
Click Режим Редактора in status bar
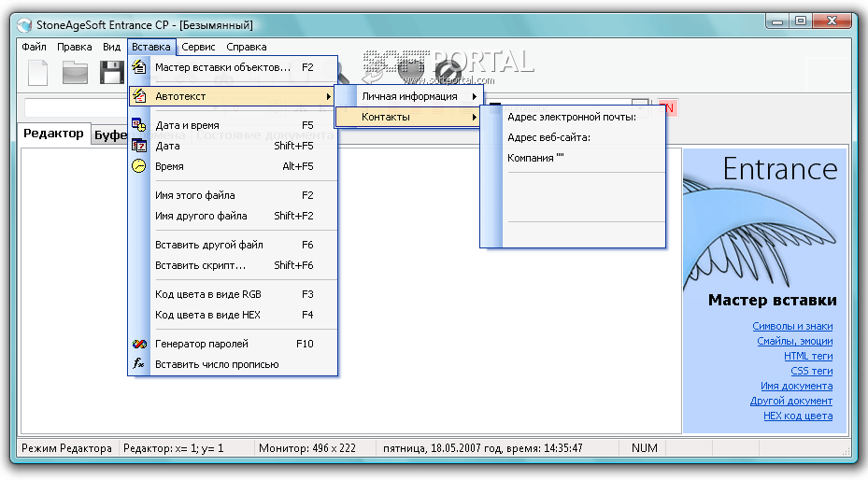tap(67, 448)
